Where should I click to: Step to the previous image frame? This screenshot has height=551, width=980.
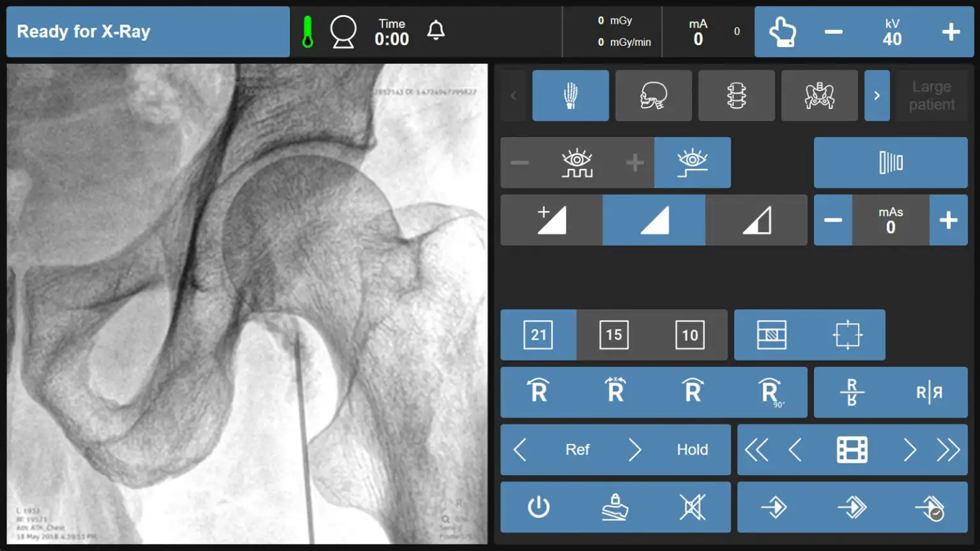pos(795,450)
